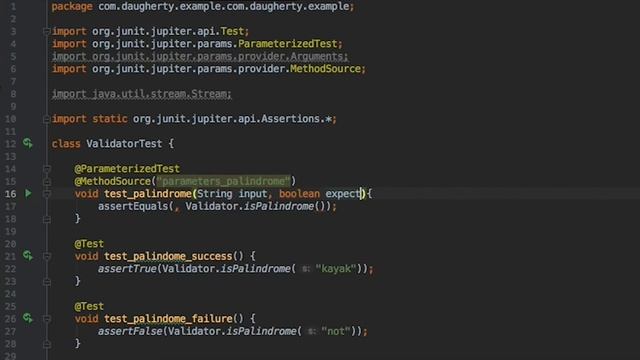Click 'Assertions' in the static import
The height and width of the screenshot is (360, 640).
tap(290, 119)
